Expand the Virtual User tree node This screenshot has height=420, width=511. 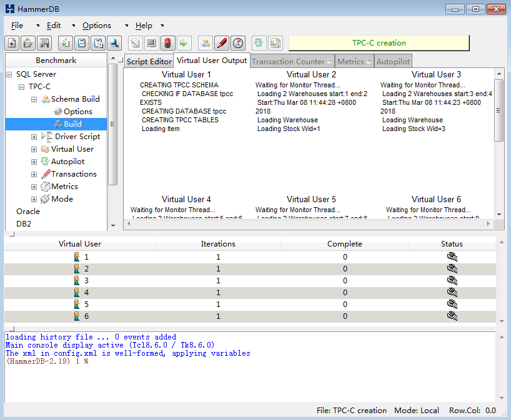(34, 149)
